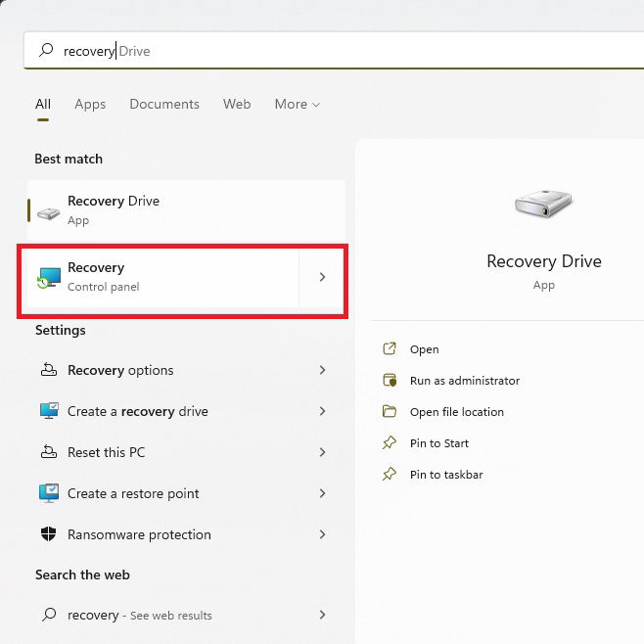Click the Recovery options settings icon
Screen dimensions: 644x644
click(49, 370)
